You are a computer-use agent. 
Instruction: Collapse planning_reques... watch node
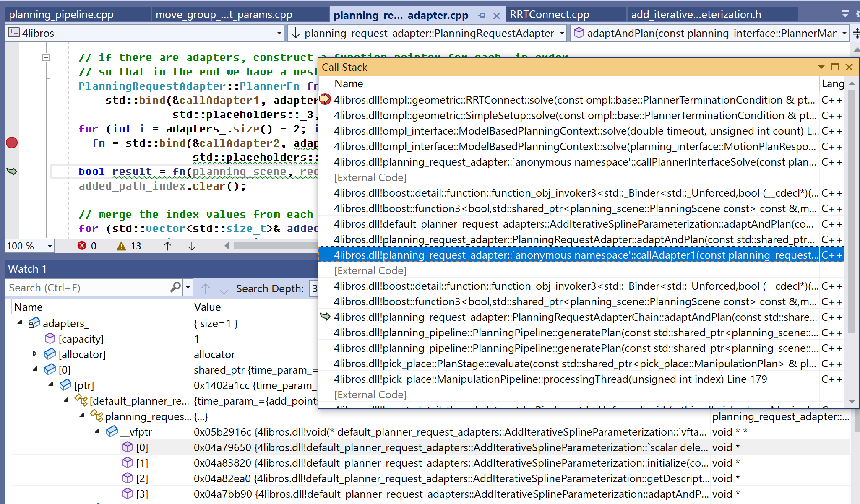click(82, 415)
